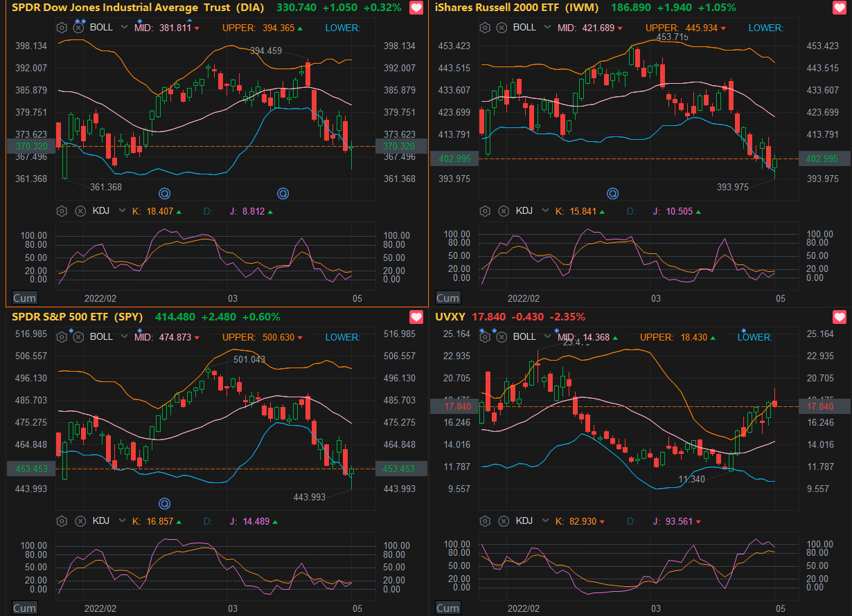Open BOLL settings gear in DIA chart

62,28
